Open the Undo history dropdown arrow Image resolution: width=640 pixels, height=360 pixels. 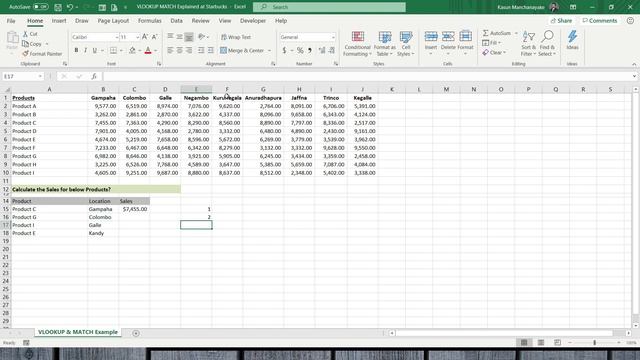click(77, 7)
